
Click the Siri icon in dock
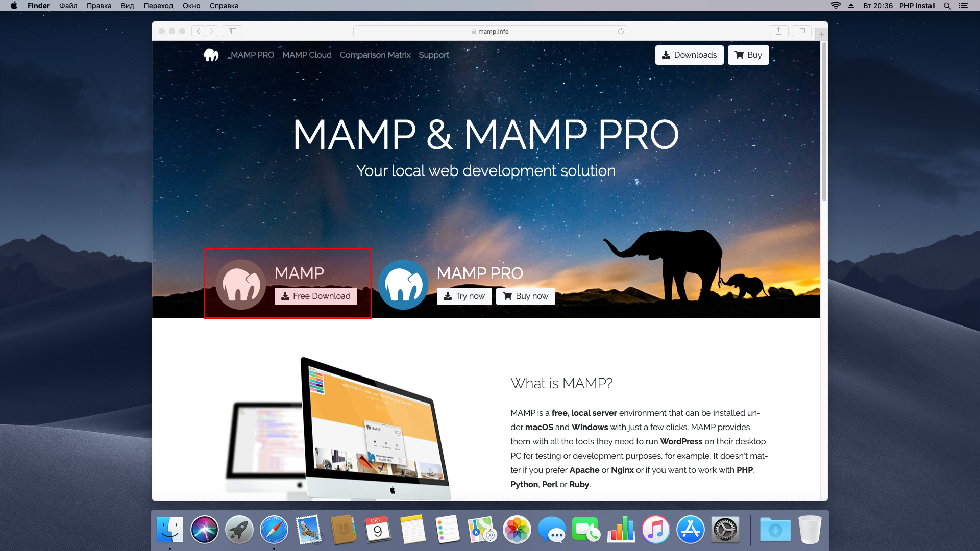(x=204, y=531)
